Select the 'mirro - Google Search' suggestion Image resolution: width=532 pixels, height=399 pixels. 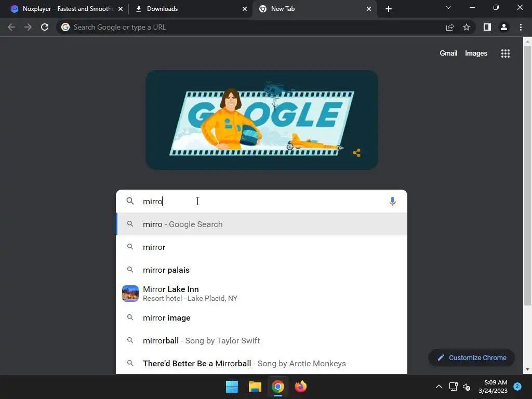click(261, 224)
